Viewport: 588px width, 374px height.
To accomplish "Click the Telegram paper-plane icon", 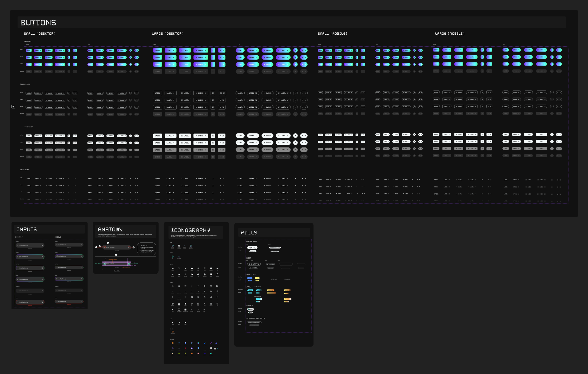I will coord(179,275).
